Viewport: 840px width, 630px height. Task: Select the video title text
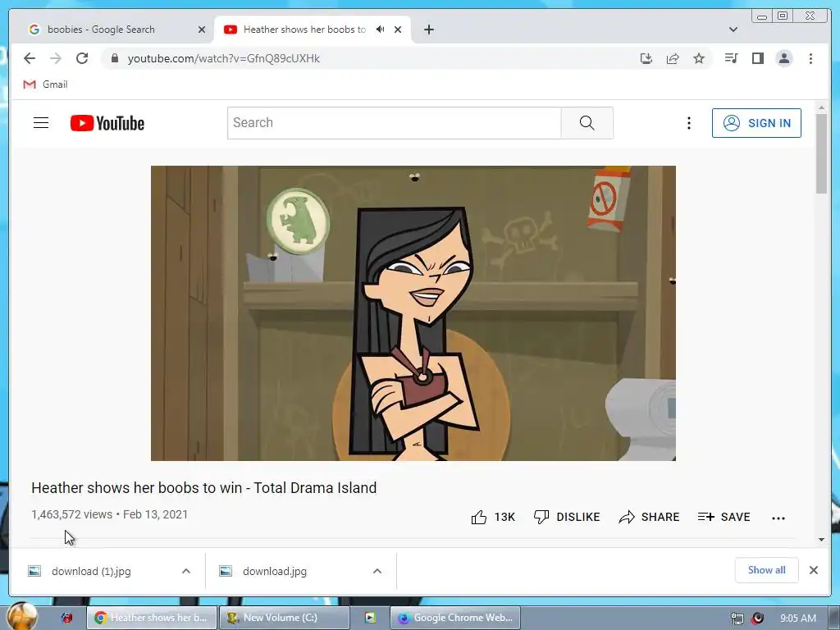pyautogui.click(x=204, y=487)
